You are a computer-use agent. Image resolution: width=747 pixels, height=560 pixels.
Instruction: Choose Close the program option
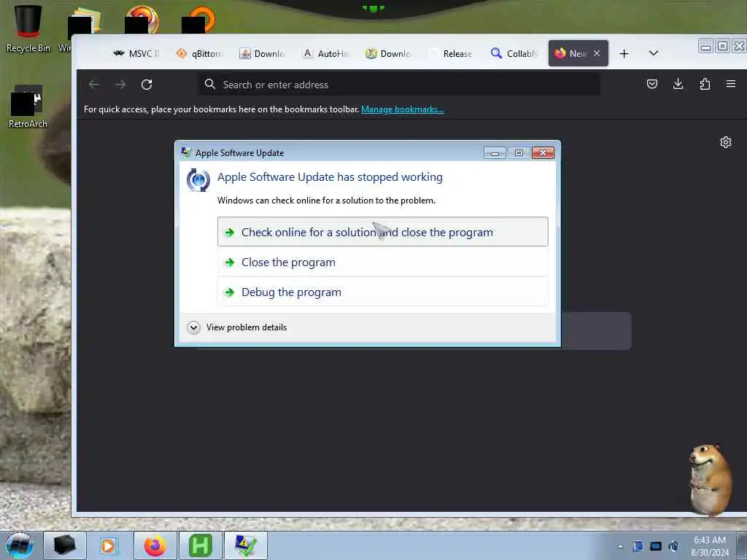(x=382, y=262)
